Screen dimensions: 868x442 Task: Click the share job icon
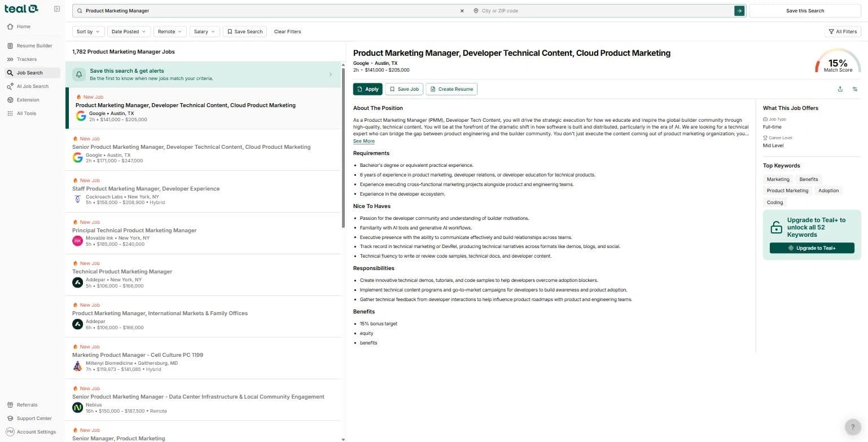pos(840,89)
